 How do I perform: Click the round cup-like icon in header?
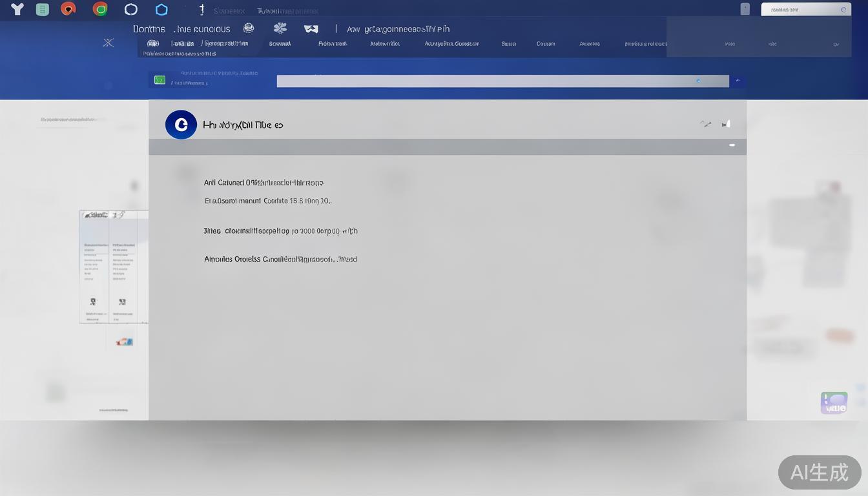coord(249,28)
